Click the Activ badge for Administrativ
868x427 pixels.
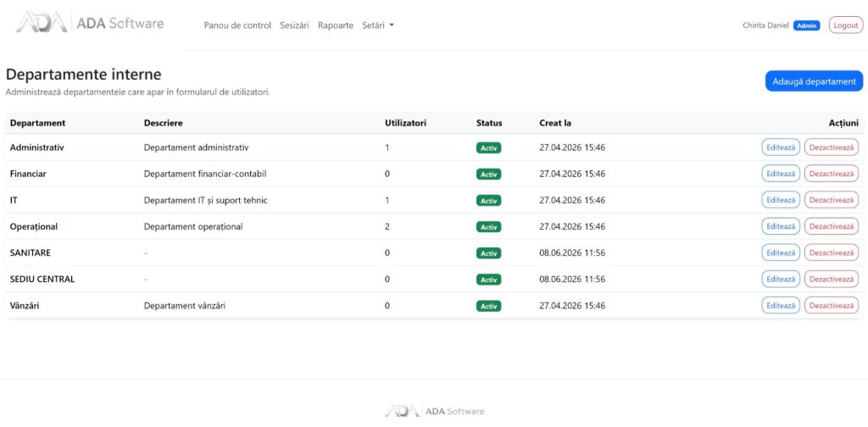pyautogui.click(x=489, y=147)
